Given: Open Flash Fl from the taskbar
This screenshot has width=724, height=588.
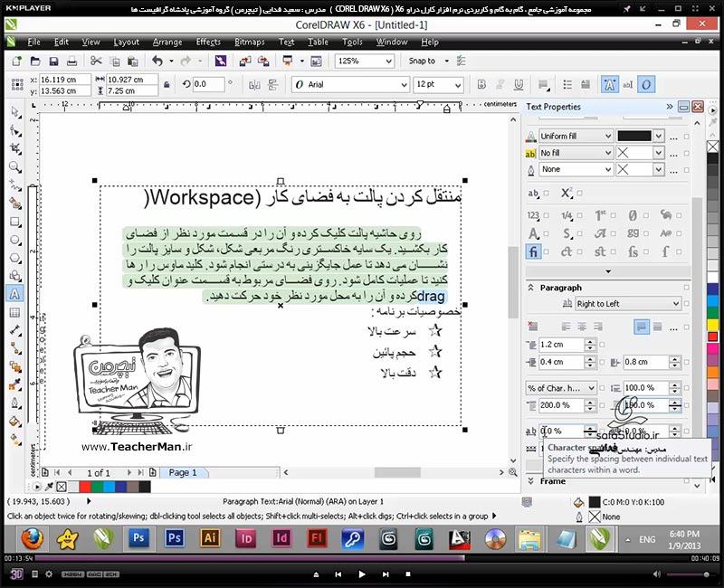Looking at the screenshot, I should [x=318, y=538].
